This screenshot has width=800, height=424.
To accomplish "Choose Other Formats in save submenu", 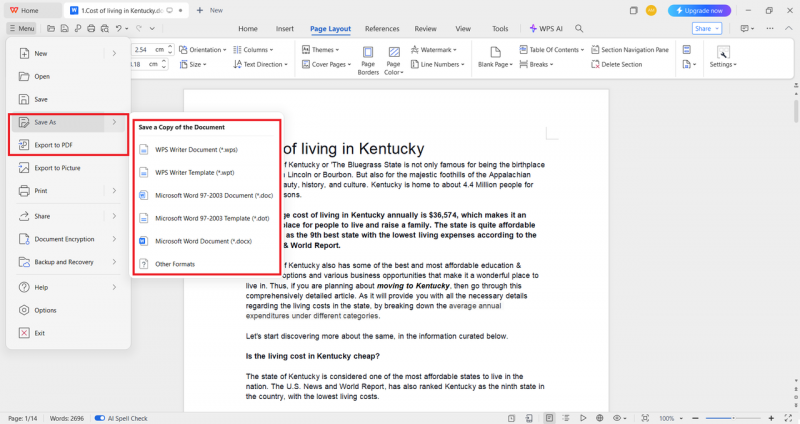I will point(207,264).
